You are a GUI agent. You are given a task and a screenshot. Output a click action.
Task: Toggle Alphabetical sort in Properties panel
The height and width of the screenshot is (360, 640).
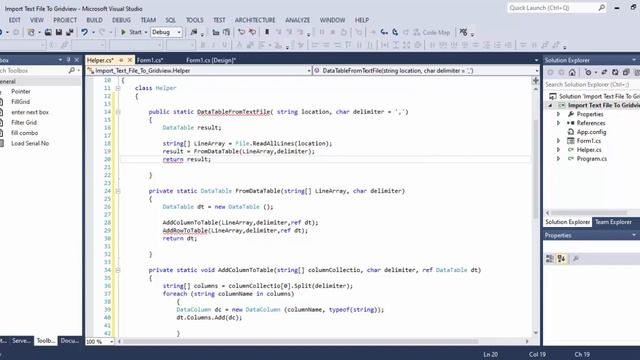(x=561, y=258)
